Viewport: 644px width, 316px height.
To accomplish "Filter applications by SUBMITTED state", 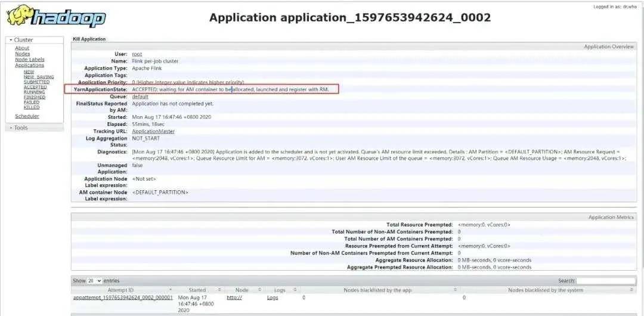I will click(x=36, y=82).
